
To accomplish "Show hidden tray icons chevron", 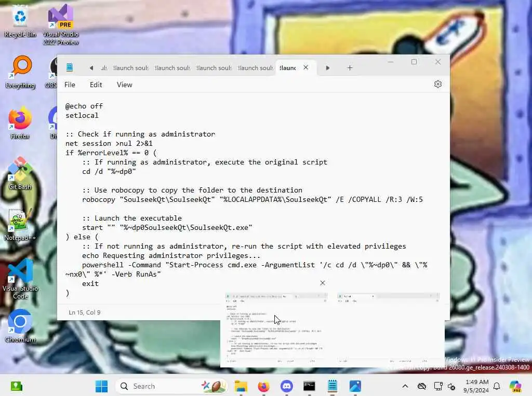I will 405,386.
